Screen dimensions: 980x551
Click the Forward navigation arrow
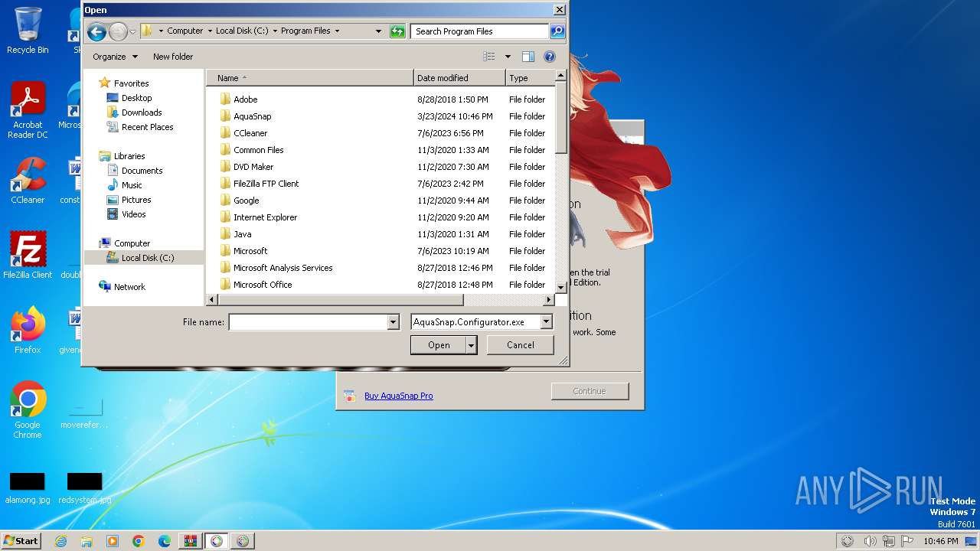118,31
